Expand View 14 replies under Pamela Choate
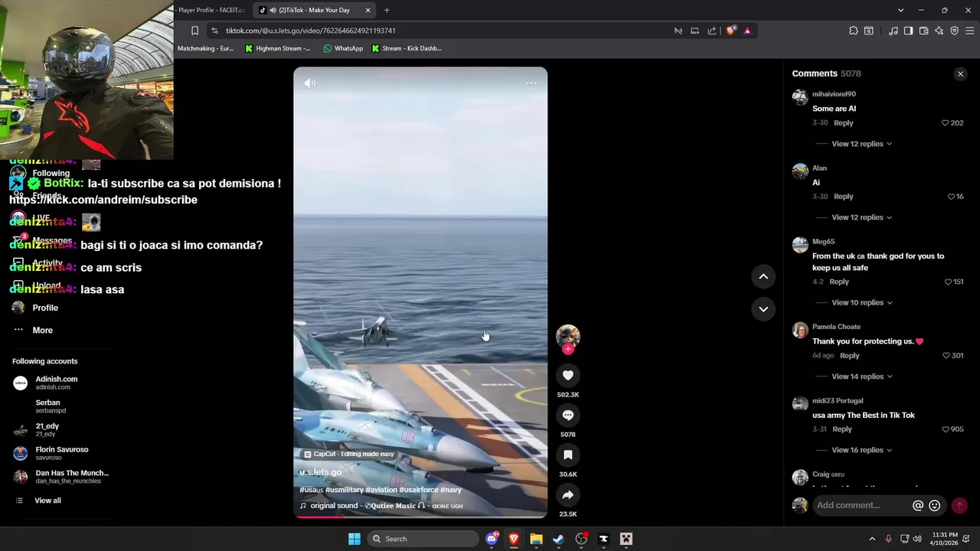Viewport: 980px width, 551px height. point(861,377)
